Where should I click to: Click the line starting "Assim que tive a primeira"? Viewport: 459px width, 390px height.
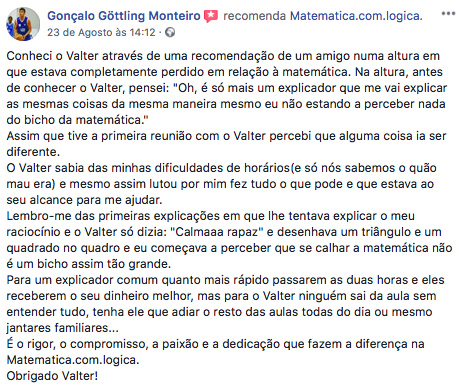click(x=226, y=136)
